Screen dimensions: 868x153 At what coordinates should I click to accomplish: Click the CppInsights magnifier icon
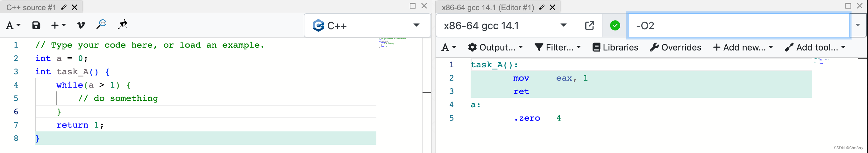[101, 24]
